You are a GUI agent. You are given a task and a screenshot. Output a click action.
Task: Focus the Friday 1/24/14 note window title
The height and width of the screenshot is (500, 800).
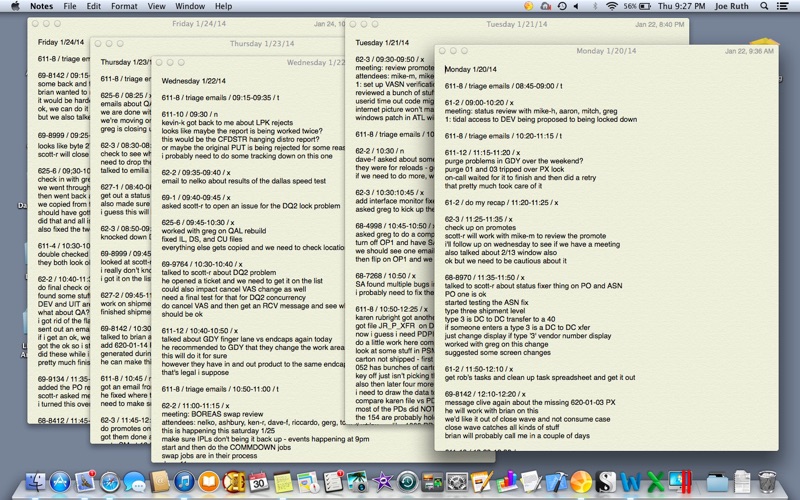(x=199, y=23)
